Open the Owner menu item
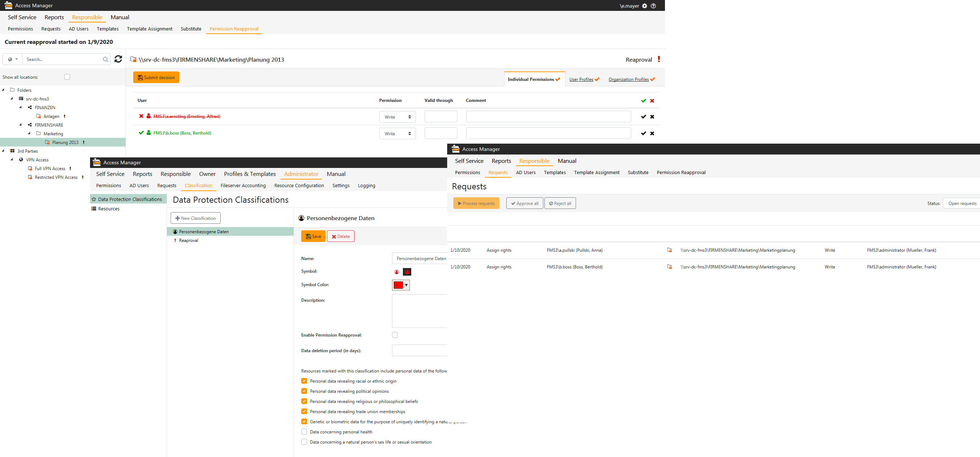 tap(207, 174)
